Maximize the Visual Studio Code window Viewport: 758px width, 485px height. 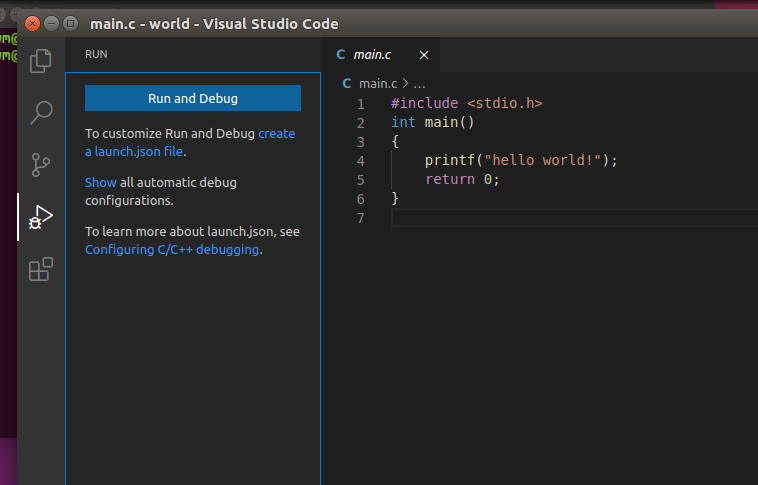click(70, 23)
